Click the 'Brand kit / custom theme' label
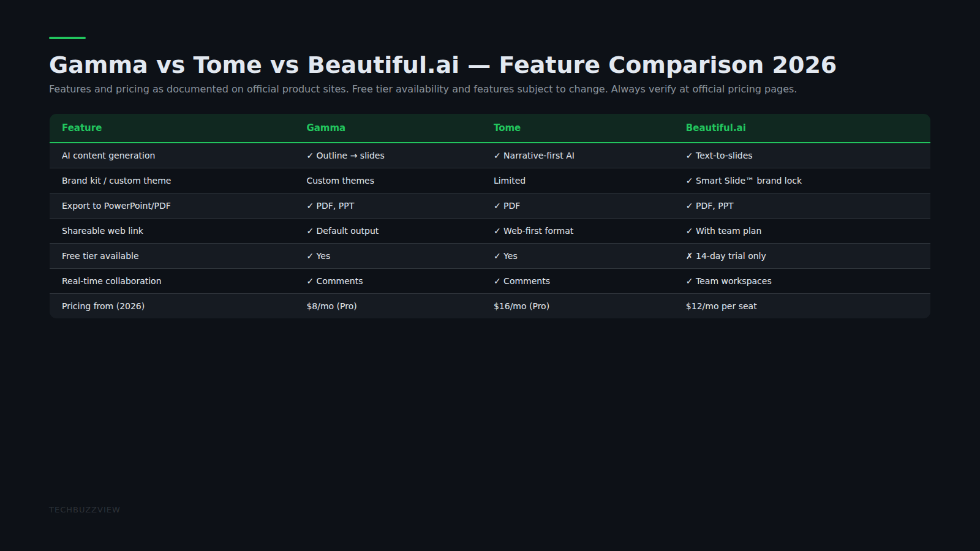The image size is (980, 551). pyautogui.click(x=116, y=181)
